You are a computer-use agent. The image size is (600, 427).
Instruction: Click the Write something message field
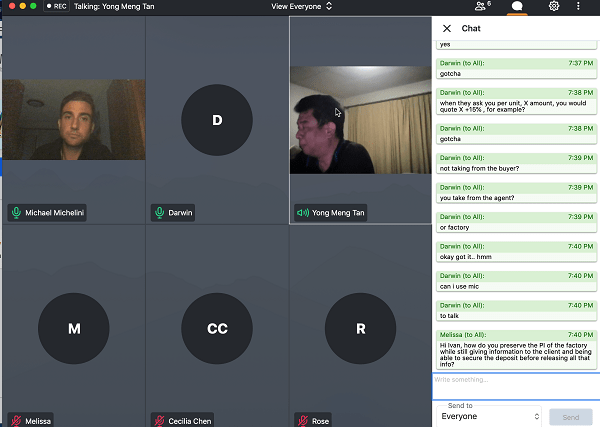tap(515, 386)
